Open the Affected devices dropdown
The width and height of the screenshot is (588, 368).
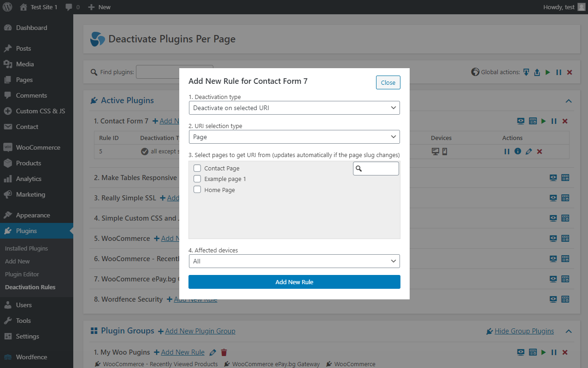click(x=294, y=261)
